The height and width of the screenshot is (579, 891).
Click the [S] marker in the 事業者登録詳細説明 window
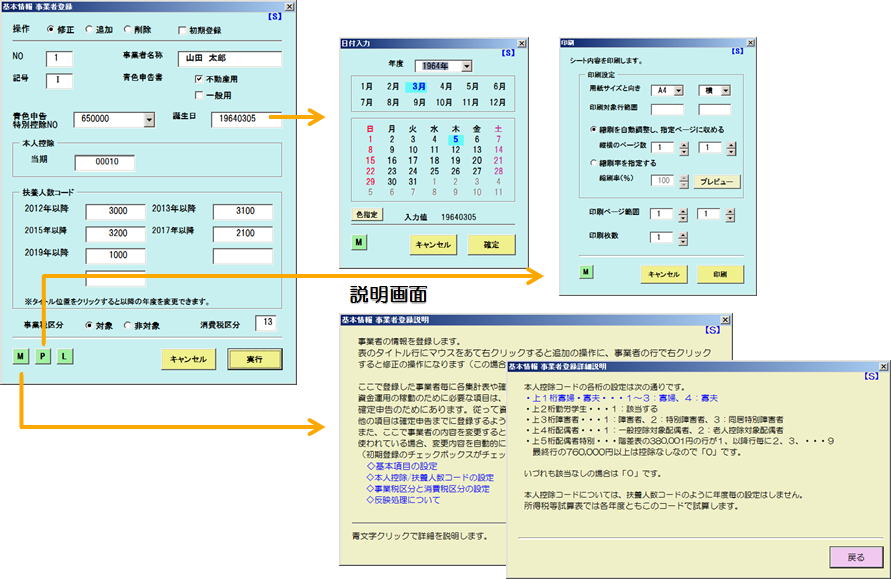click(871, 376)
